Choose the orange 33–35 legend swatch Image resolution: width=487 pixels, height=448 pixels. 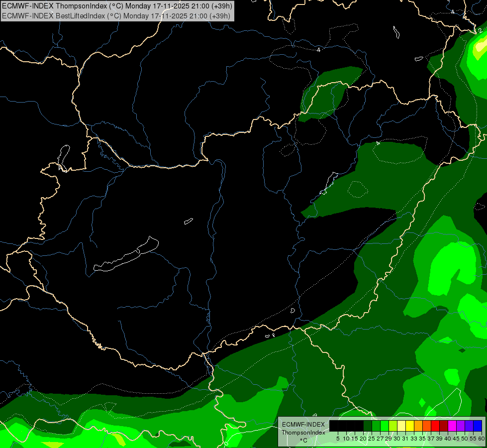[418, 426]
